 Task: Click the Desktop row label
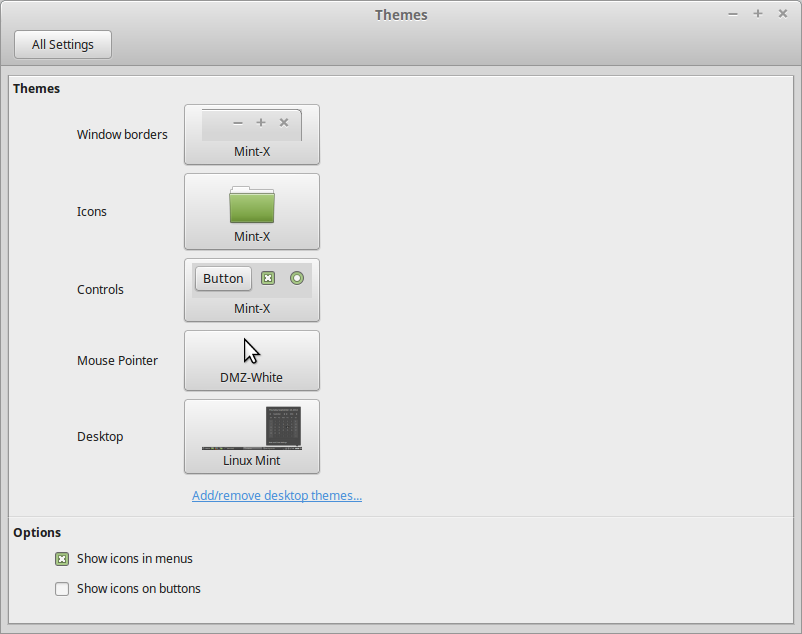[x=100, y=437]
